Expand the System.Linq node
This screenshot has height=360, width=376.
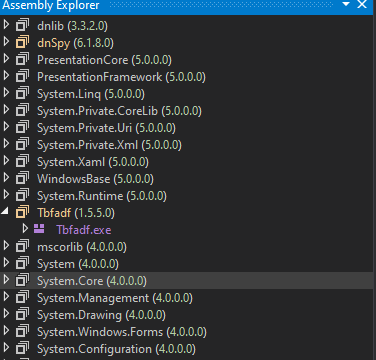point(6,93)
